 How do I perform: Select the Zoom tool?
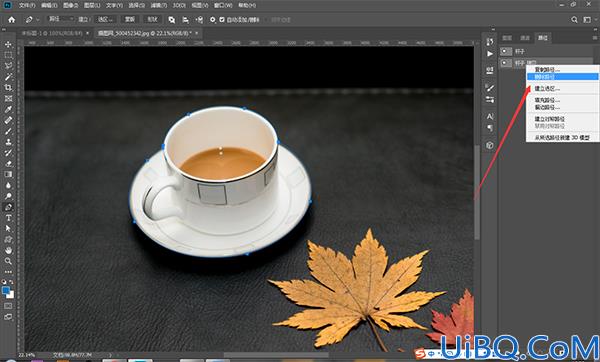8,261
